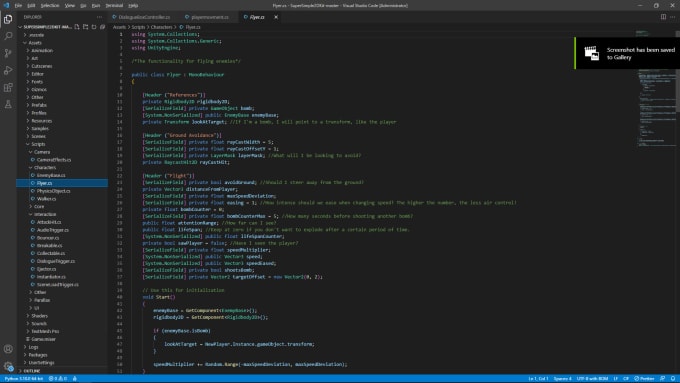Open the Explorer view in activity bar
680x383 pixels.
click(8, 19)
